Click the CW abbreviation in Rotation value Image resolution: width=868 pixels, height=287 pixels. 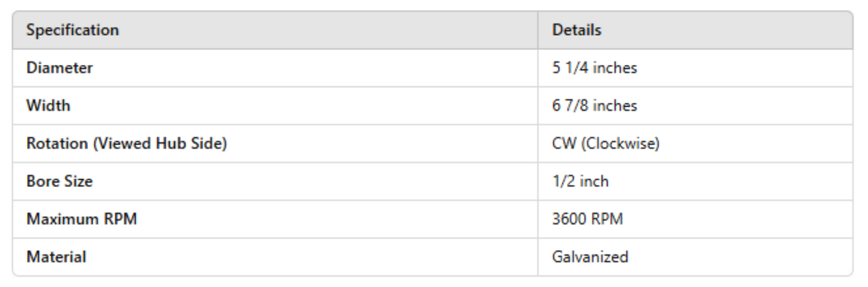(563, 143)
